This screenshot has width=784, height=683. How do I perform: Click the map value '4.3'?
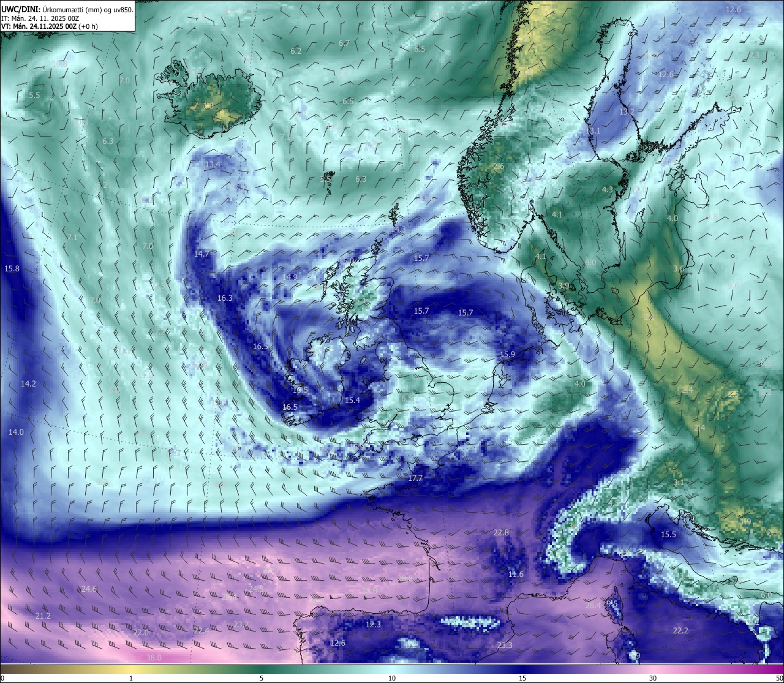(608, 190)
